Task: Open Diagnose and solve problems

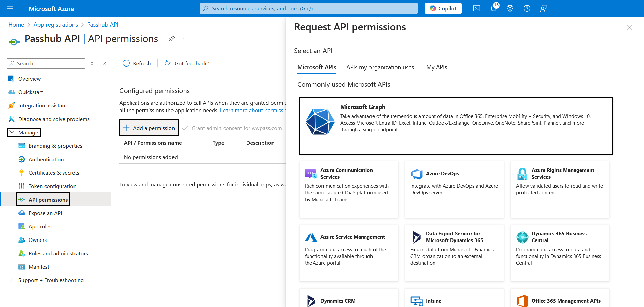Action: [54, 119]
